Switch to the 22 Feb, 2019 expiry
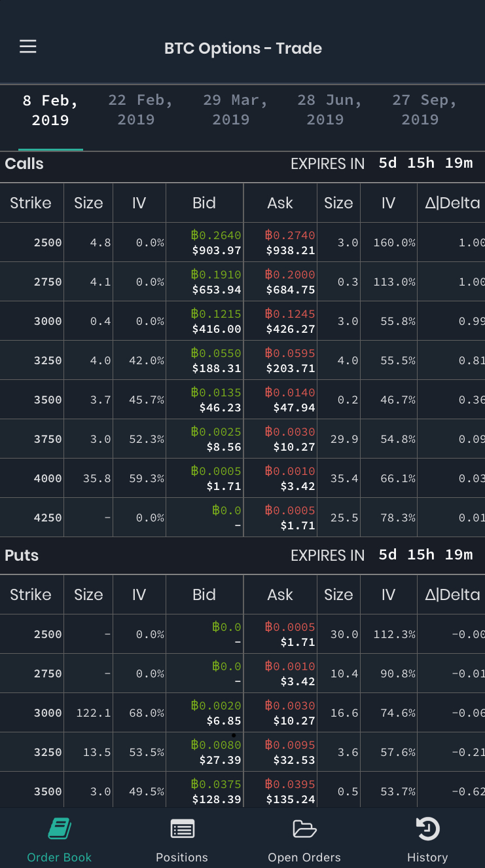The height and width of the screenshot is (868, 485). point(140,110)
